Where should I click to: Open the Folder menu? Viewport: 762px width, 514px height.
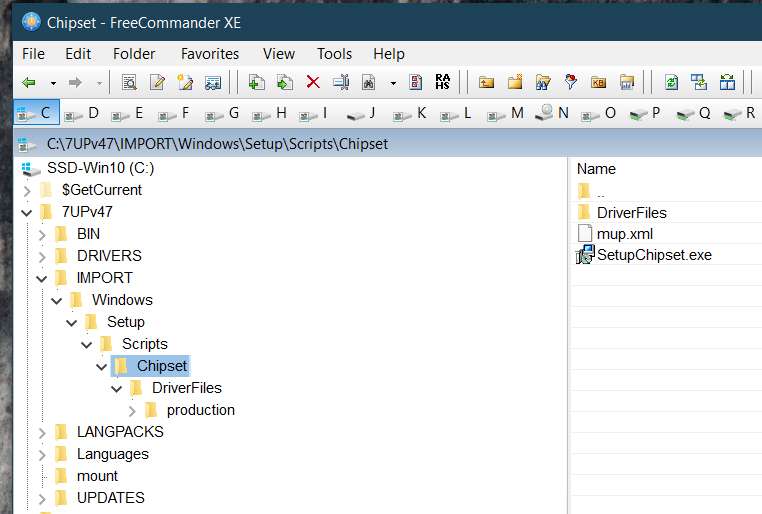pyautogui.click(x=134, y=54)
